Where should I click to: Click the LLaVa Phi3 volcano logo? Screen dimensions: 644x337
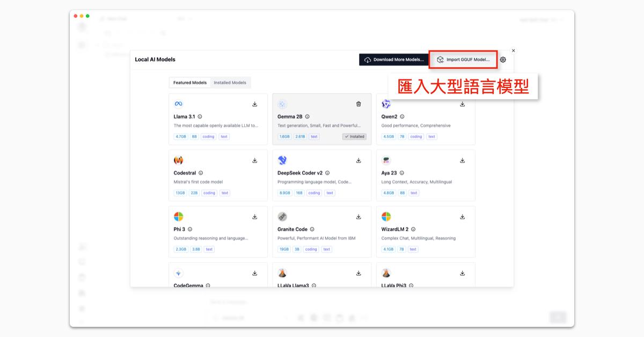click(386, 273)
